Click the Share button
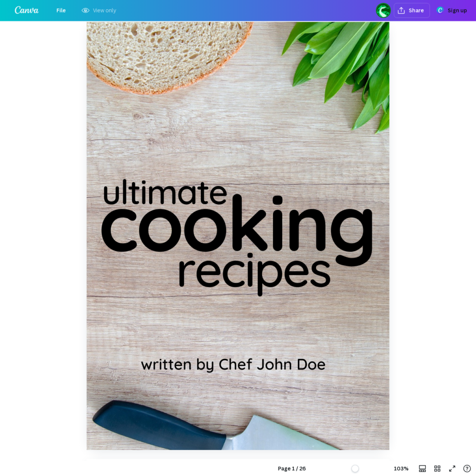Image resolution: width=476 pixels, height=476 pixels. click(x=411, y=10)
